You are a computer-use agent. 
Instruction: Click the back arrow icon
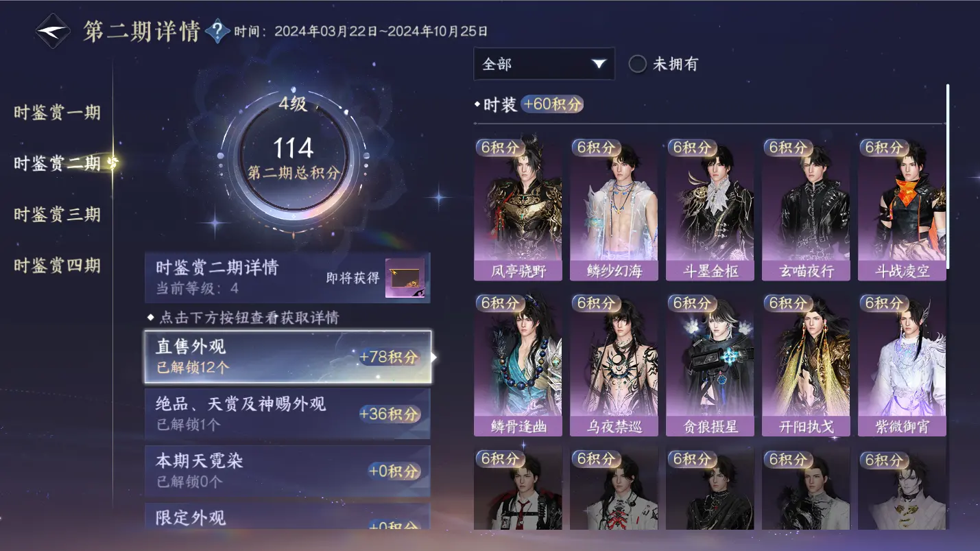click(x=53, y=31)
